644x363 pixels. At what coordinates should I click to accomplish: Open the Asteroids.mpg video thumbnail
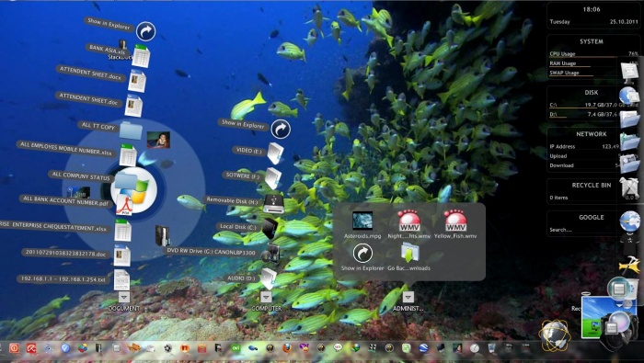click(362, 221)
